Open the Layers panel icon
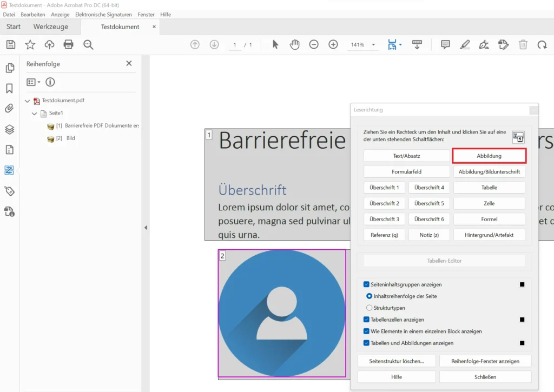The width and height of the screenshot is (554, 392). click(9, 129)
